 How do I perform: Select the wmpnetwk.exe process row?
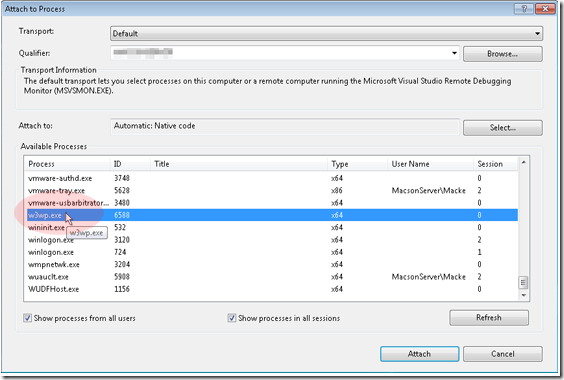tap(272, 264)
